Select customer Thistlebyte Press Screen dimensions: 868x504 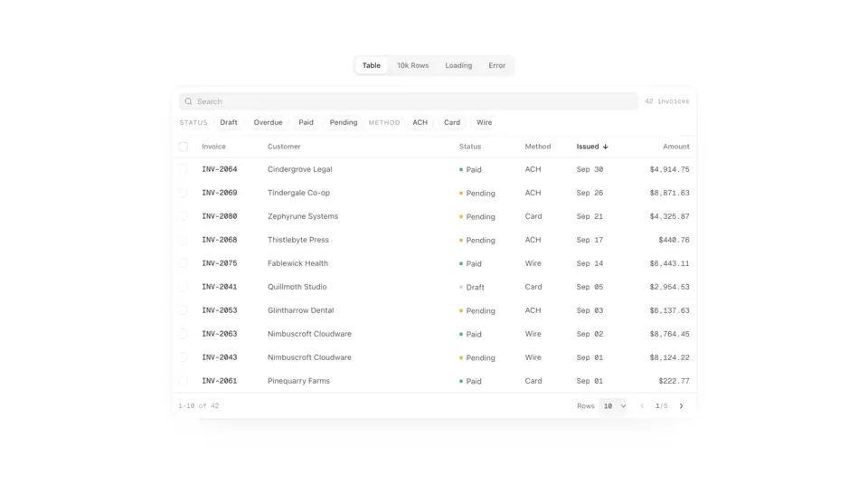click(x=297, y=240)
